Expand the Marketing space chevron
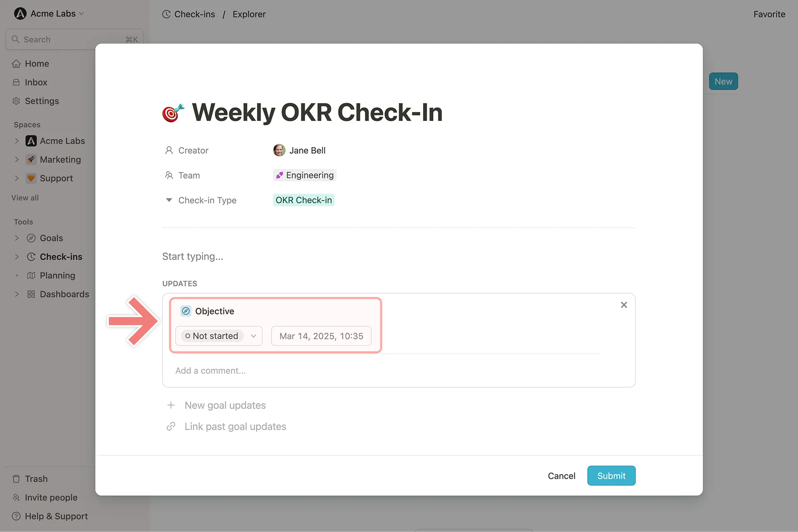 (17, 160)
